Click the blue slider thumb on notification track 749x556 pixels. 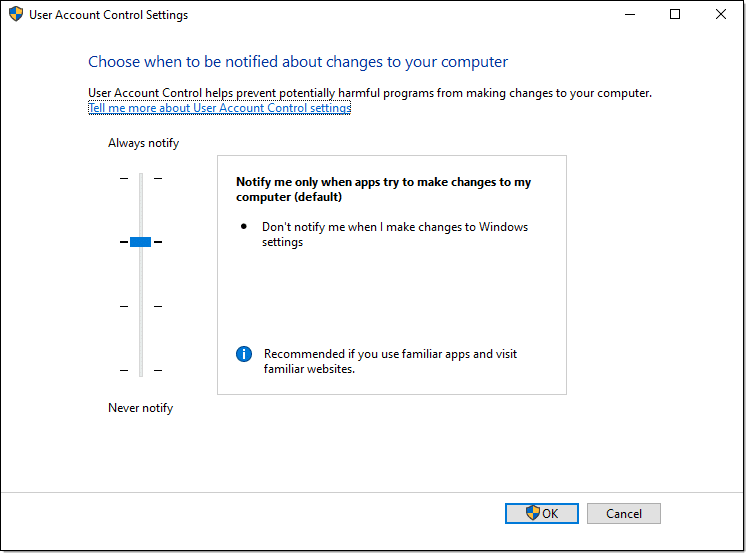click(140, 242)
